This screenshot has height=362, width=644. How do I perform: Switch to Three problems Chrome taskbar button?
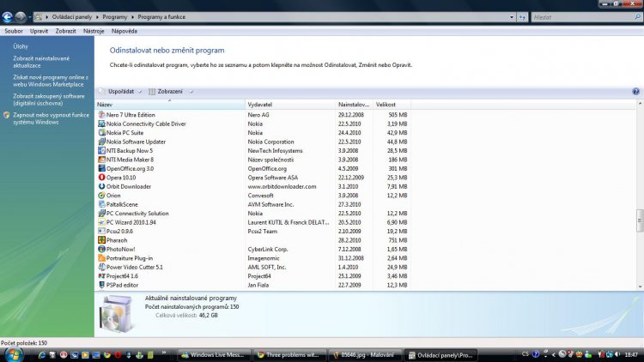[x=290, y=355]
